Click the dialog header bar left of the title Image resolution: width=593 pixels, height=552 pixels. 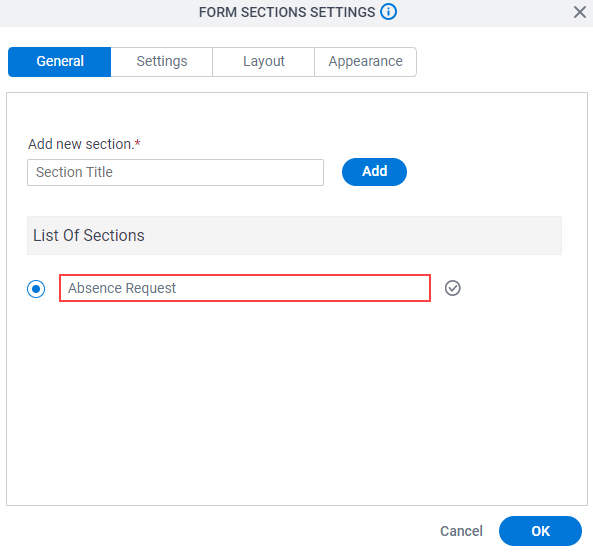(x=98, y=13)
